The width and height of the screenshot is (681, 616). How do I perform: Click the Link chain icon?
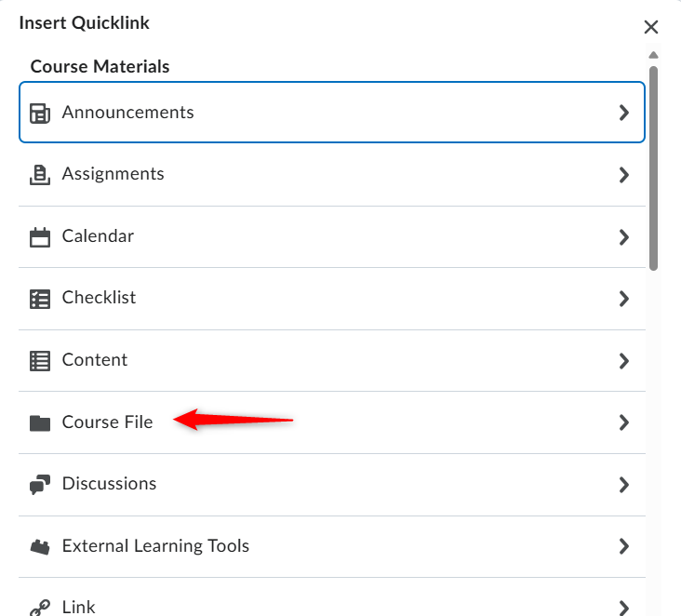[40, 608]
